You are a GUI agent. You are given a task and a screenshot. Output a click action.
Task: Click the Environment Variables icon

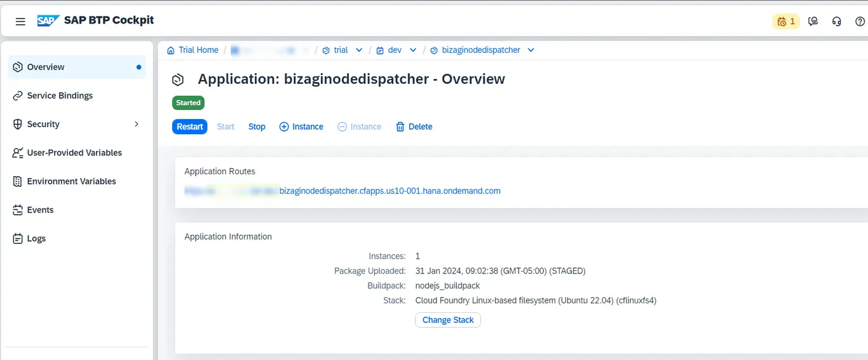[x=18, y=181]
